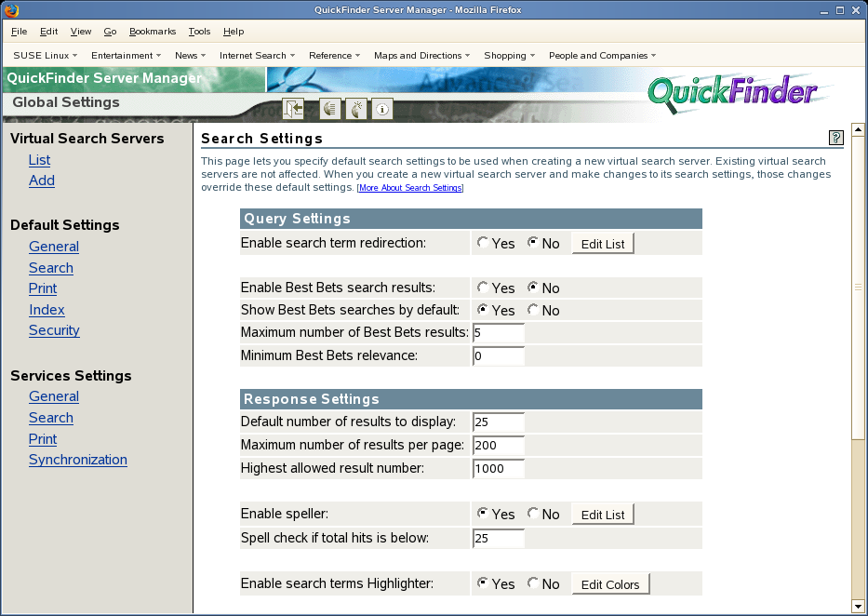Select No for Enable speller
This screenshot has height=616, width=868.
[532, 513]
